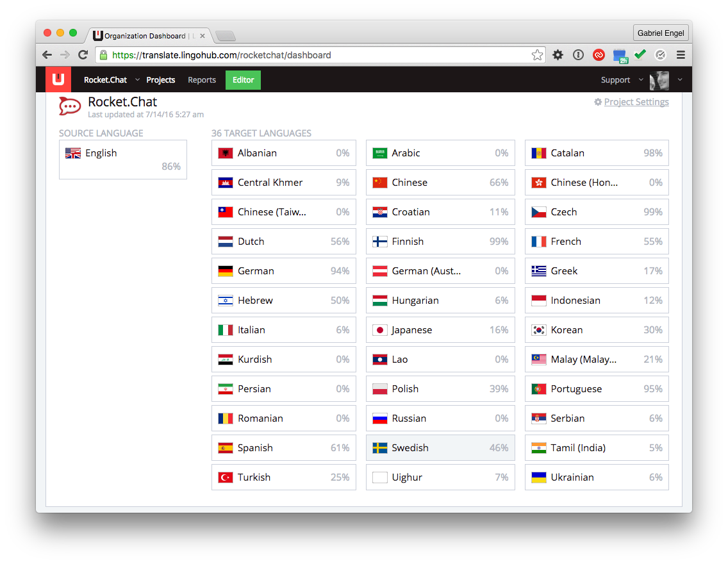This screenshot has width=728, height=564.
Task: Bookmark the page with star icon
Action: coord(537,54)
